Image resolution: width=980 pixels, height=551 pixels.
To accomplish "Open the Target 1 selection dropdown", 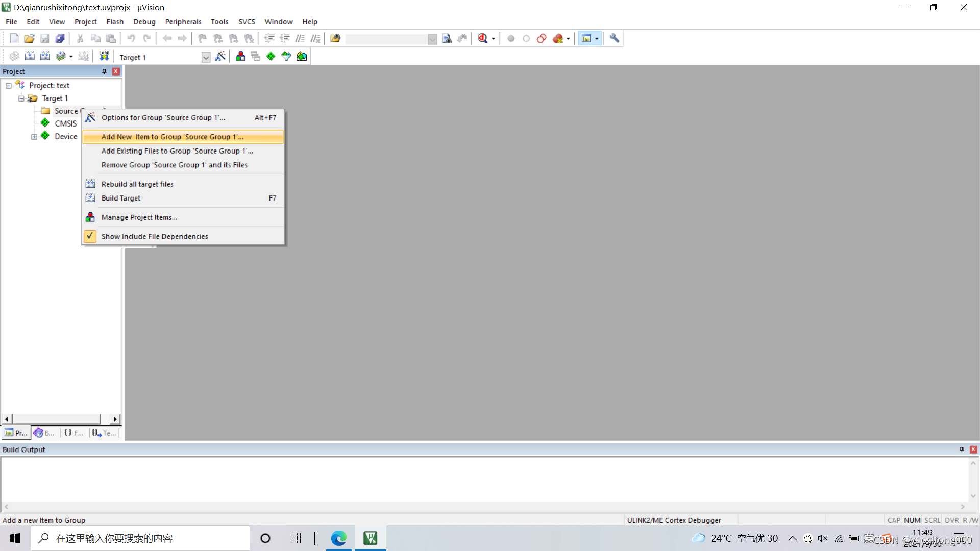I will click(x=206, y=57).
